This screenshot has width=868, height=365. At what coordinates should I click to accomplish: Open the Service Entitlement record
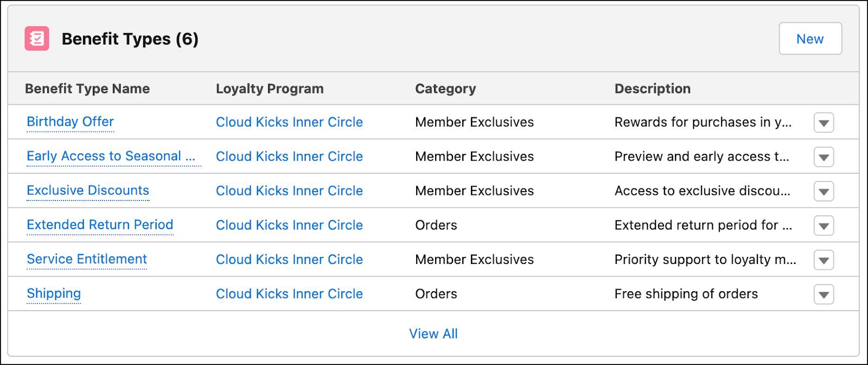pyautogui.click(x=87, y=259)
